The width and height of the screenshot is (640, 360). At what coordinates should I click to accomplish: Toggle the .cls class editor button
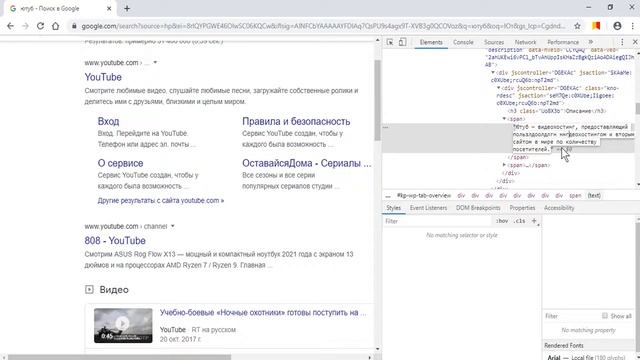coord(519,221)
